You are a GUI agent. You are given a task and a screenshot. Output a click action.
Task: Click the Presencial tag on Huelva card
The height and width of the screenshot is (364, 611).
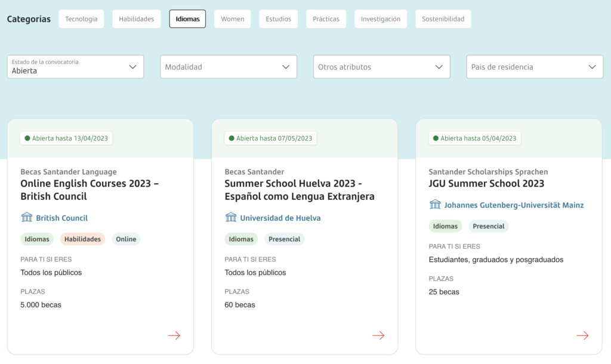285,239
